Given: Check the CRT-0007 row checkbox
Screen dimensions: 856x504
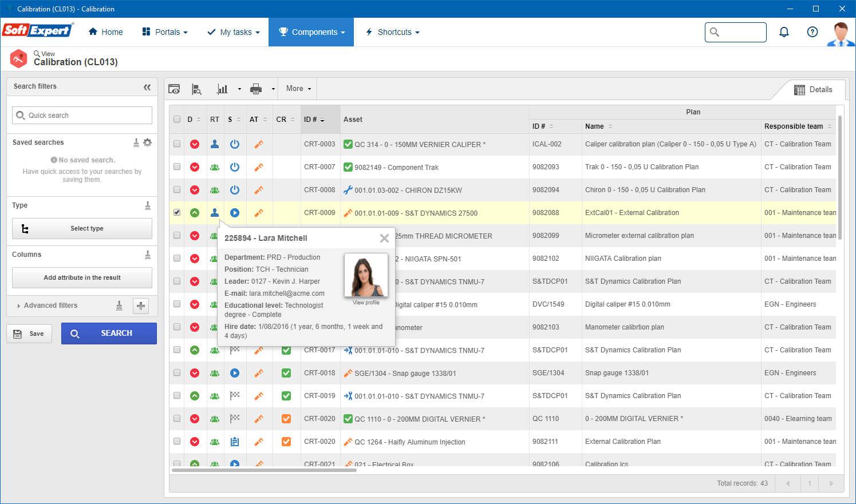Looking at the screenshot, I should click(x=177, y=167).
